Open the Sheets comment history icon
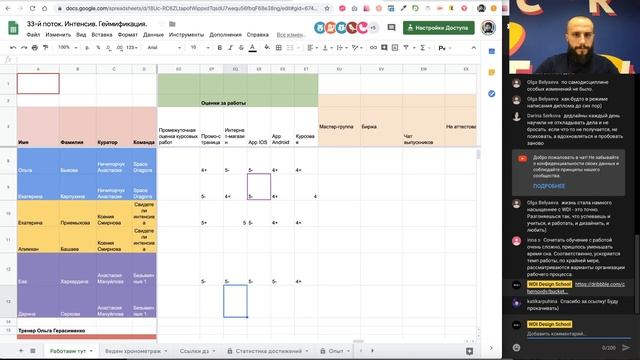Image resolution: width=640 pixels, height=360 pixels. point(391,27)
